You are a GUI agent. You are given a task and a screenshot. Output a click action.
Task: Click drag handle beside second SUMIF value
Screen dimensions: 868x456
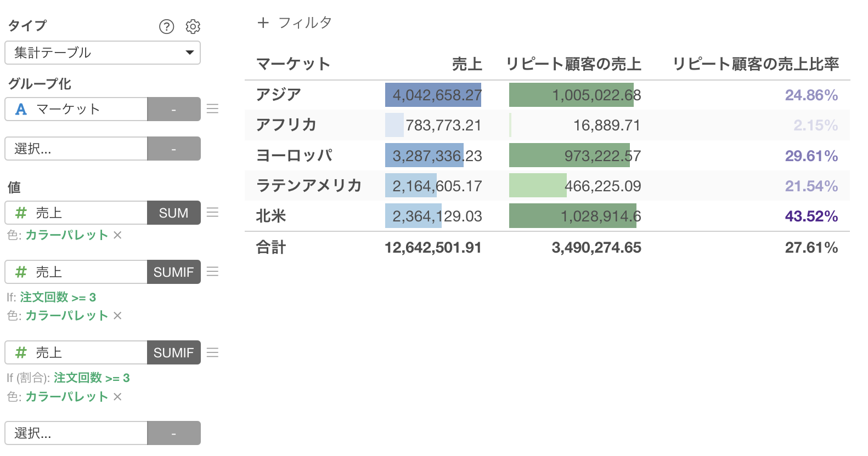coord(213,352)
